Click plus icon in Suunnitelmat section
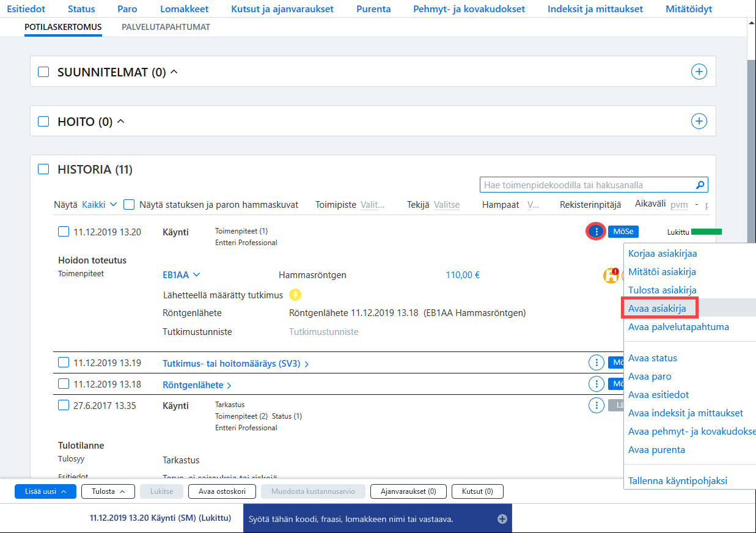 [x=699, y=72]
